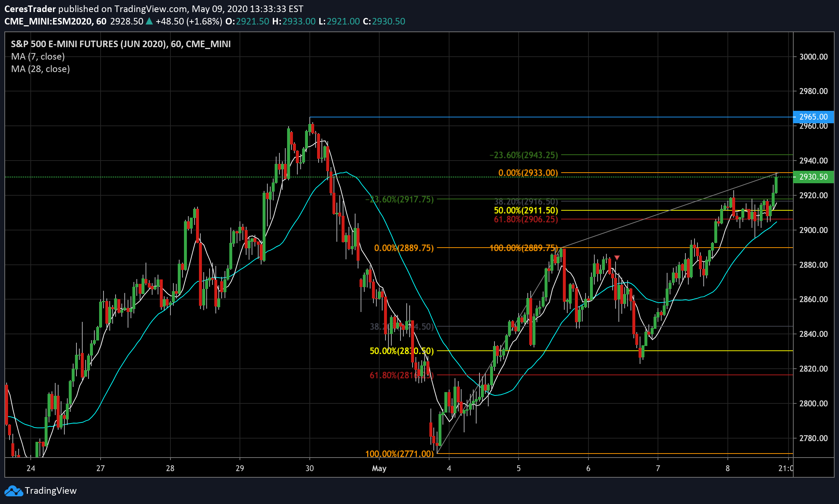Click the 3000.00 label on price axis
The height and width of the screenshot is (504, 839).
[813, 57]
